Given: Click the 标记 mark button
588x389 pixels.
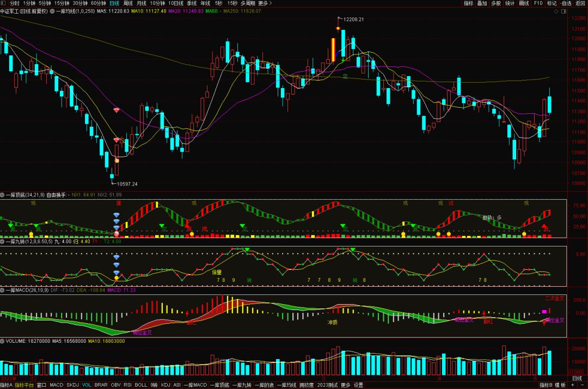Looking at the screenshot, I should (552, 3).
